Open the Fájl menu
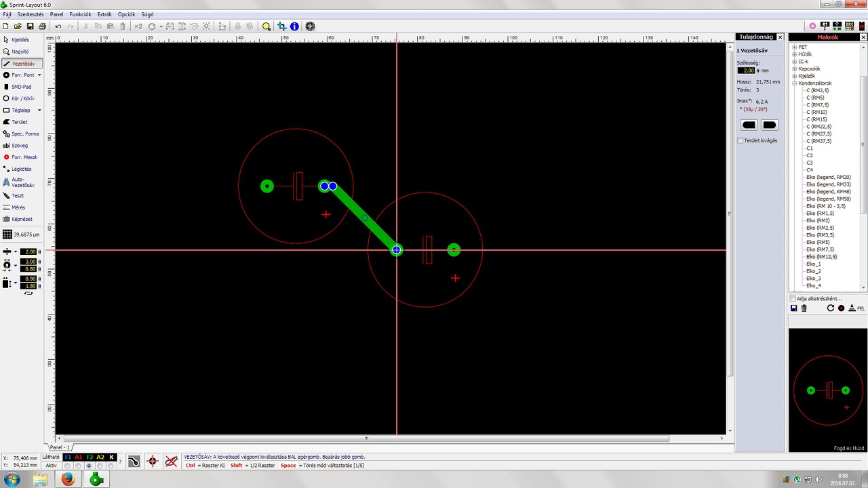 (x=7, y=14)
